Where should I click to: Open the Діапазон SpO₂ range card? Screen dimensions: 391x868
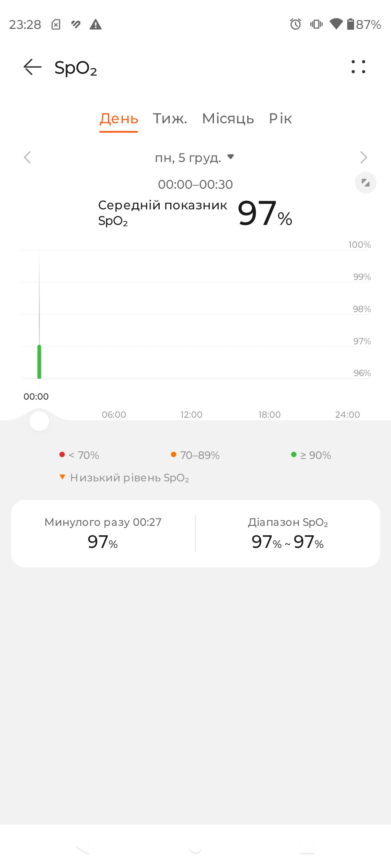coord(288,533)
